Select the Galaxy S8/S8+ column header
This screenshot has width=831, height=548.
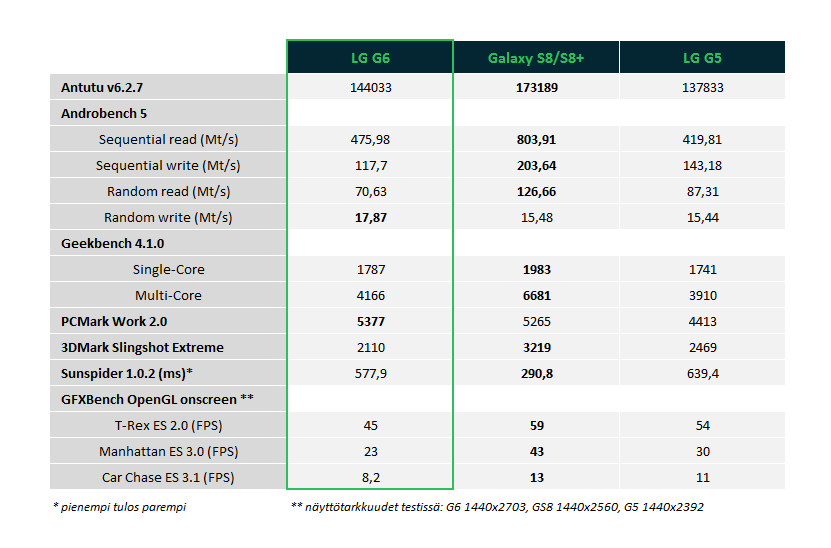(536, 57)
